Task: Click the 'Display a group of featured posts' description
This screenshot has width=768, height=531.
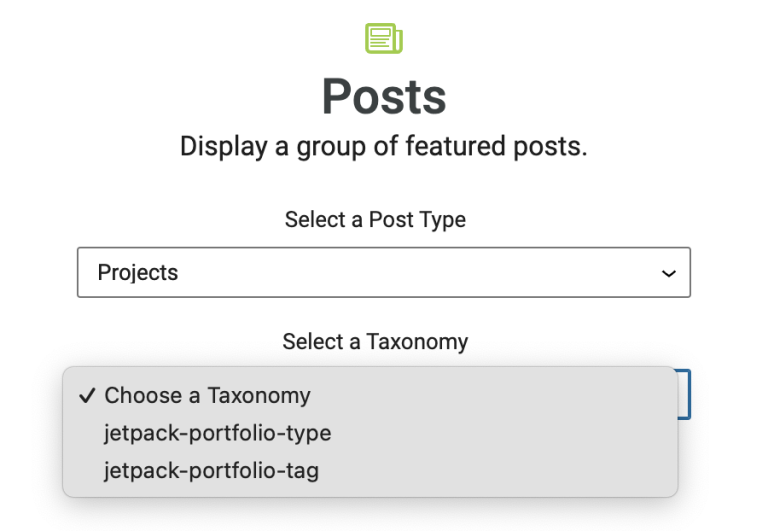Action: click(x=384, y=146)
